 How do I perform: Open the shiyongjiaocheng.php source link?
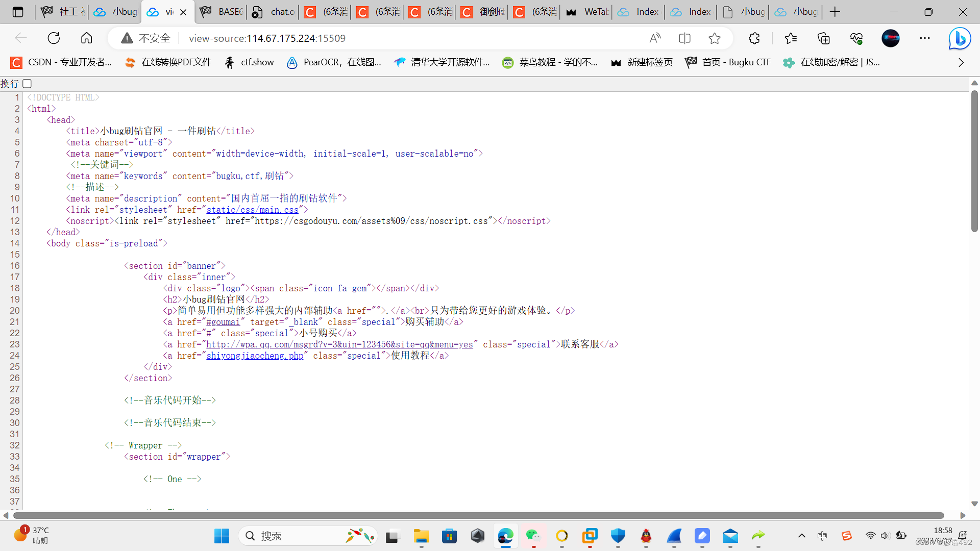click(255, 356)
